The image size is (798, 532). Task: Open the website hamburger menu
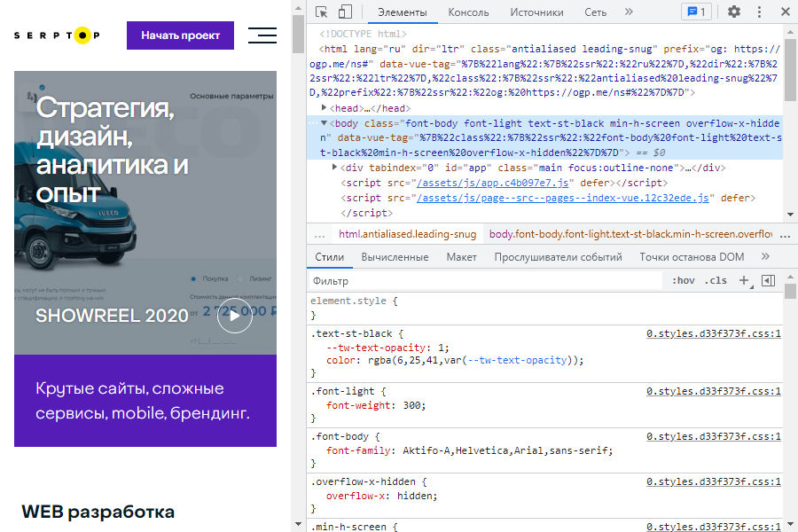[262, 35]
